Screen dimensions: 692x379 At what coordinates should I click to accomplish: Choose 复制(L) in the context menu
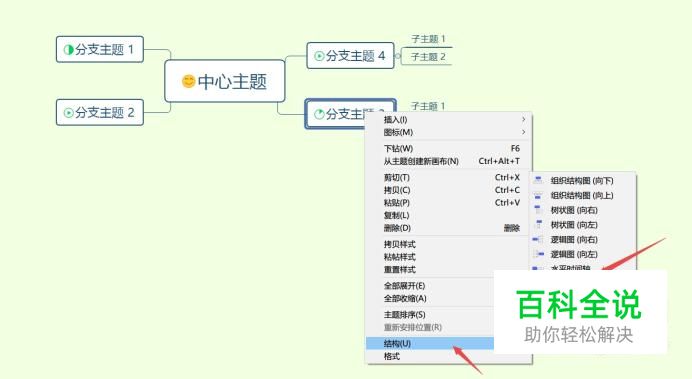pos(449,215)
